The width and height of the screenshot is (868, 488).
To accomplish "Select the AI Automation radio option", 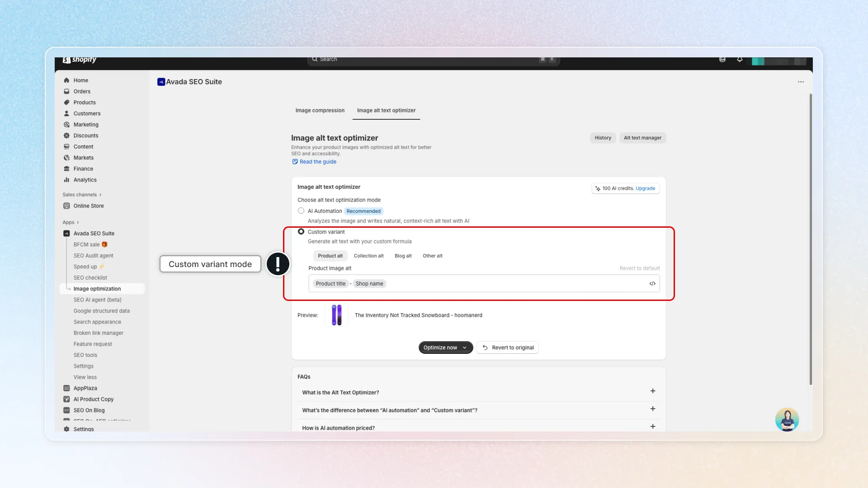I will coord(301,211).
